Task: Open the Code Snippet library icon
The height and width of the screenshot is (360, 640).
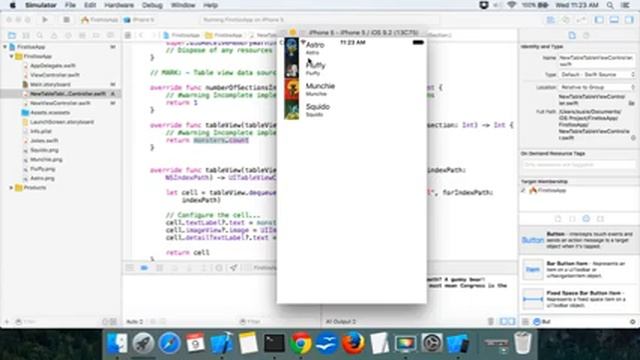Action: point(572,219)
